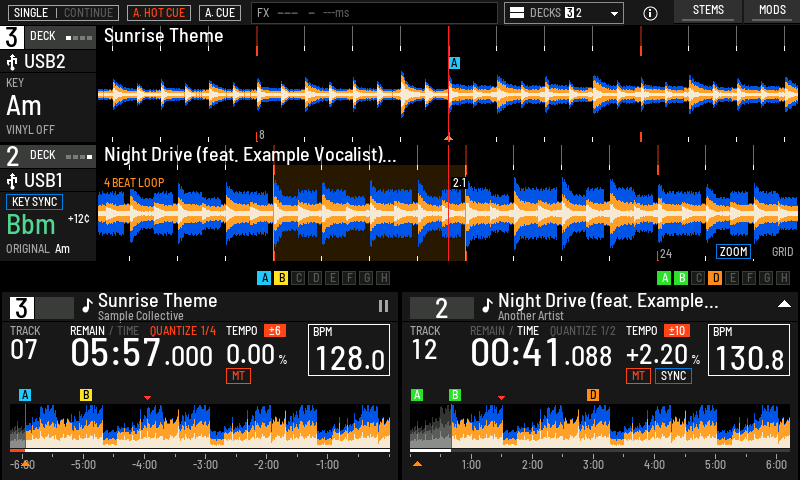Trigger deck 2 green hot cue B pad

pyautogui.click(x=681, y=278)
